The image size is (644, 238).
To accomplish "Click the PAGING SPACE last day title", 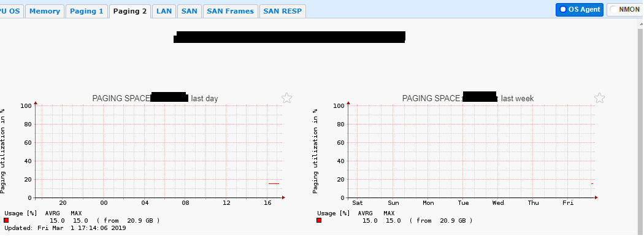I will pyautogui.click(x=155, y=98).
